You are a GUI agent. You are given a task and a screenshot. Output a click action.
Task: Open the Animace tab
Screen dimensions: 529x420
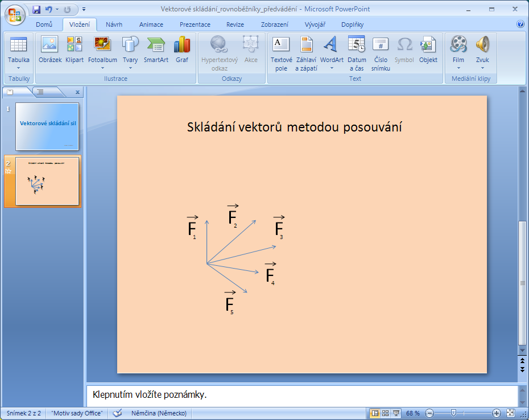[x=151, y=24]
